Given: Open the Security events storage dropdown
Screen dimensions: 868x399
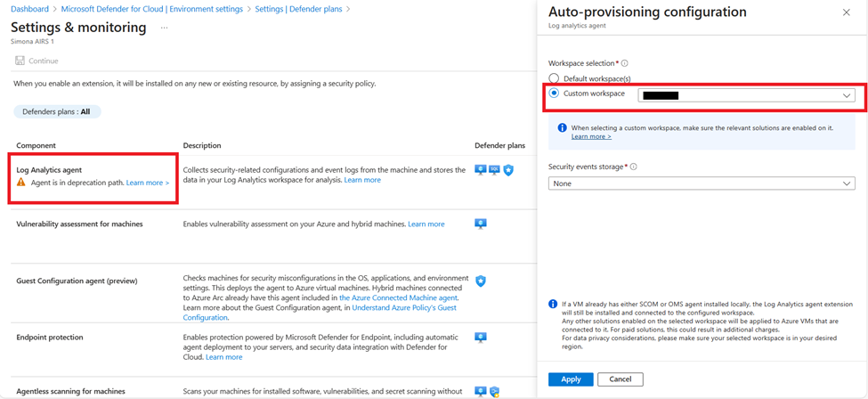Looking at the screenshot, I should tap(702, 183).
